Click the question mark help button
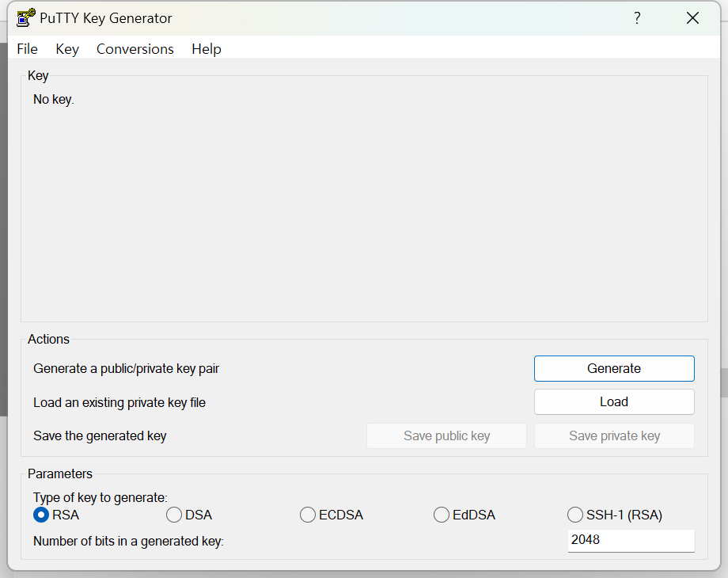The width and height of the screenshot is (728, 578). pos(637,18)
